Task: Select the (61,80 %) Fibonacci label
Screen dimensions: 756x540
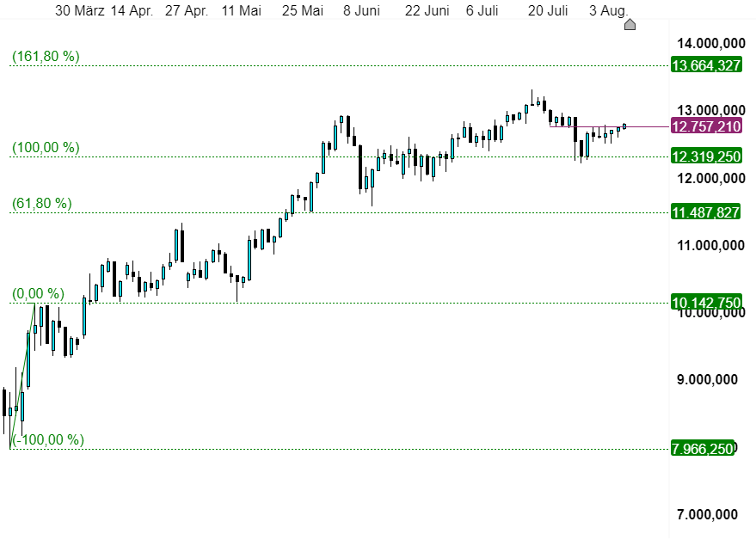Action: [42, 204]
